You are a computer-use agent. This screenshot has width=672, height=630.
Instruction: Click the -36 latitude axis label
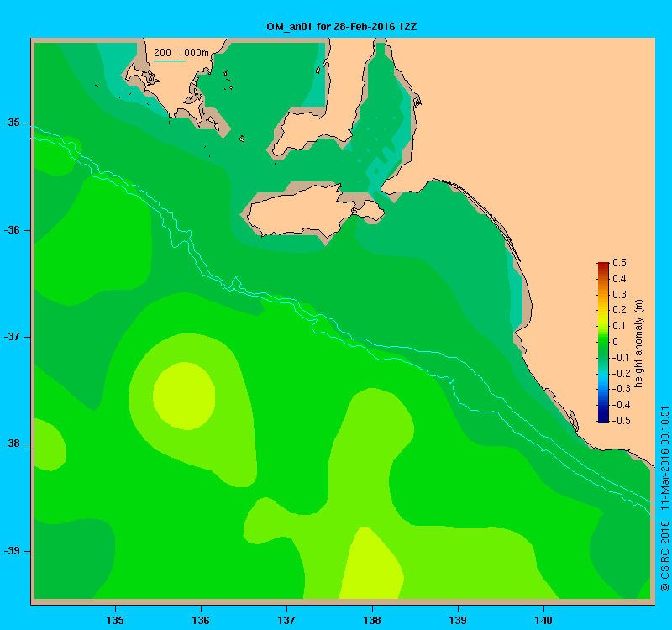point(12,230)
